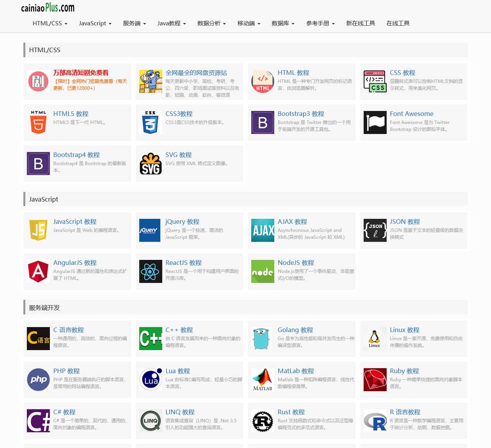Open the jQuery 教程 link
Screen dimensions: 491x448
click(182, 222)
